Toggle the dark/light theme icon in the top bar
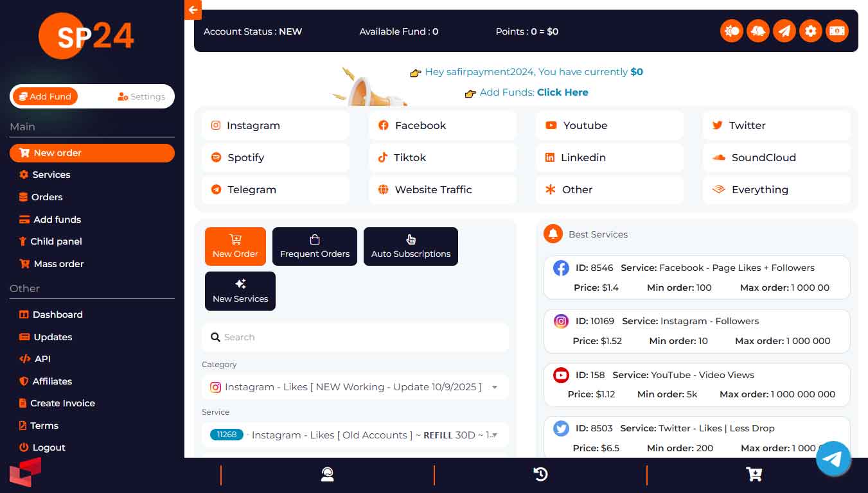Viewport: 868px width, 493px height. 732,31
